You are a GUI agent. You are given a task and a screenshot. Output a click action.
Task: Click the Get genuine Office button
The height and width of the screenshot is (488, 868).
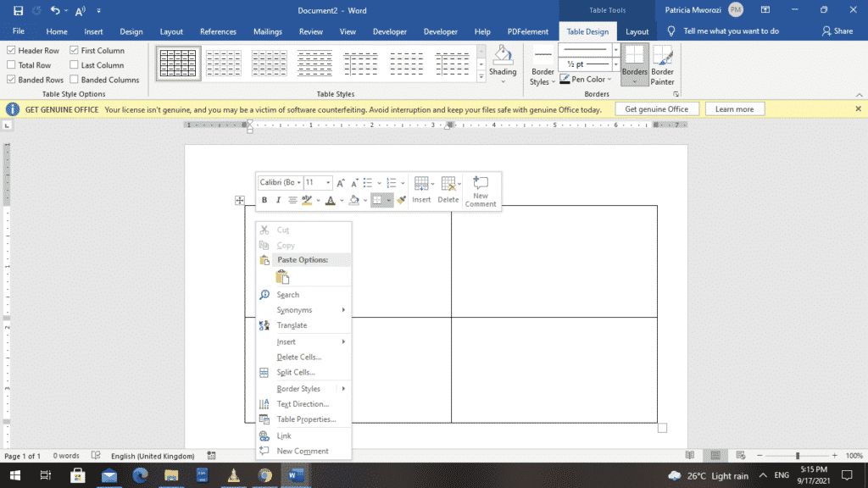pos(656,108)
